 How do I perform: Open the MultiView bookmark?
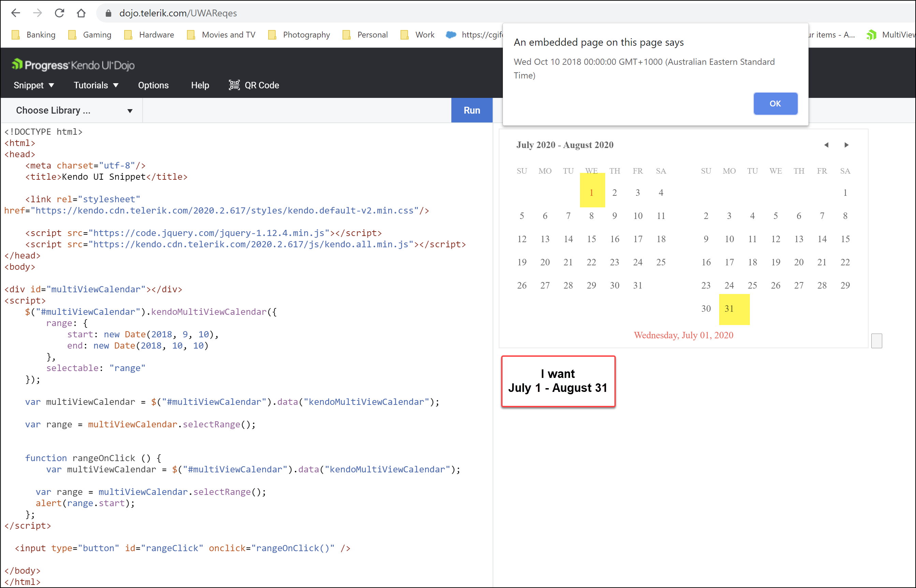pos(891,35)
